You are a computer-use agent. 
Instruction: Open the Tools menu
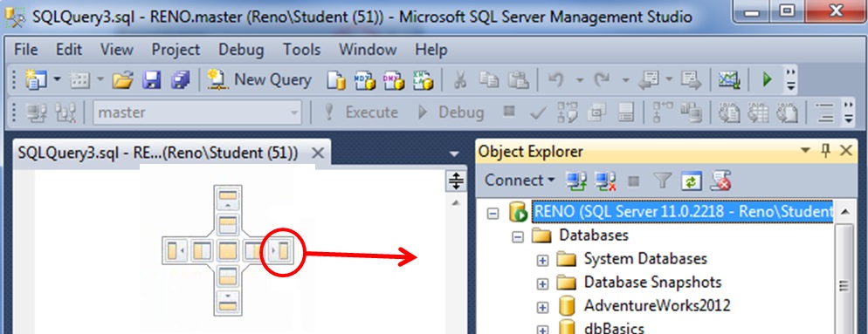pos(301,49)
